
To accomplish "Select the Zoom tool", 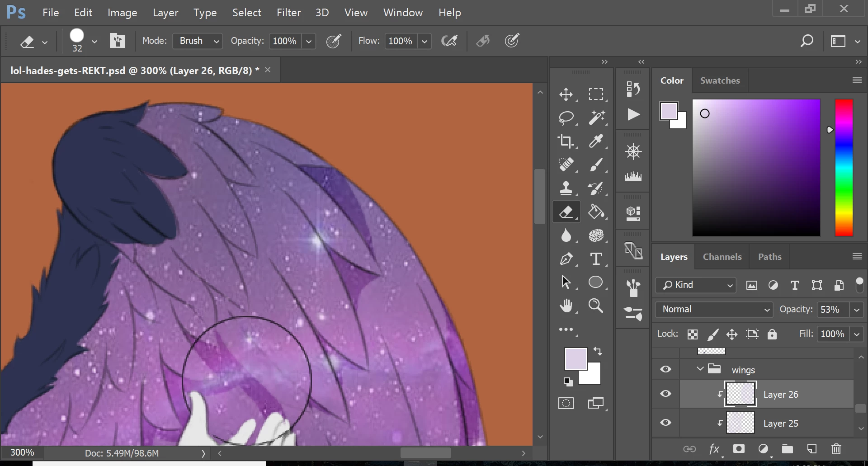I will coord(596,306).
